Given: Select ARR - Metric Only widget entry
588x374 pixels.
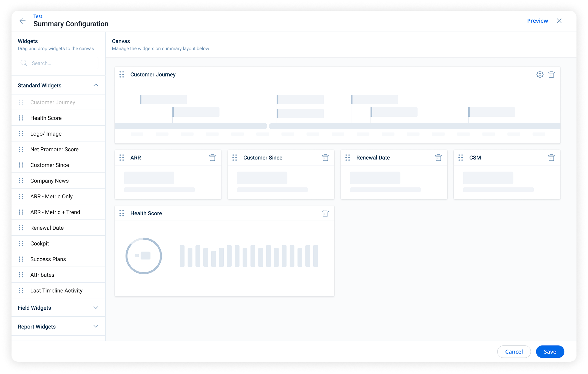Looking at the screenshot, I should tap(58, 196).
